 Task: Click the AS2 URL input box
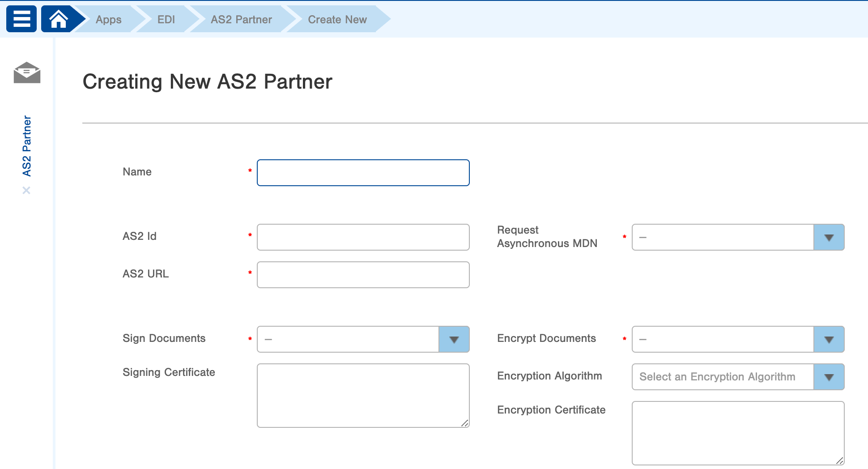[362, 274]
